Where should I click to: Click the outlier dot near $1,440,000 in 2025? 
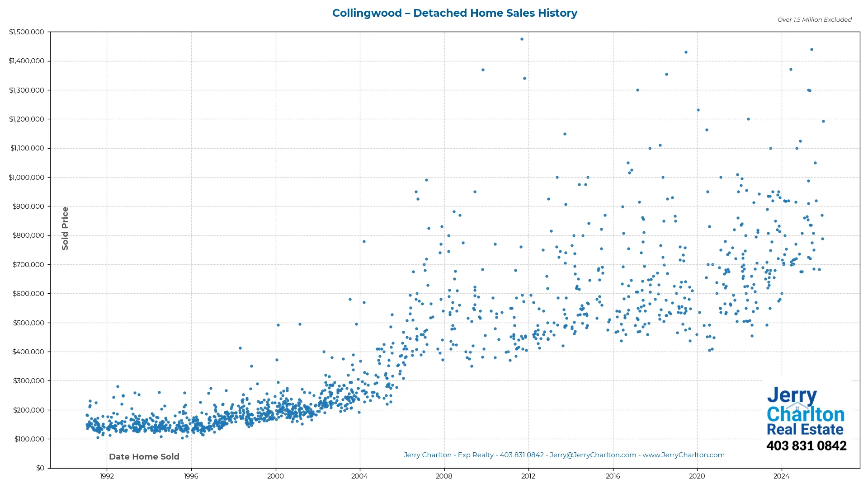point(811,49)
